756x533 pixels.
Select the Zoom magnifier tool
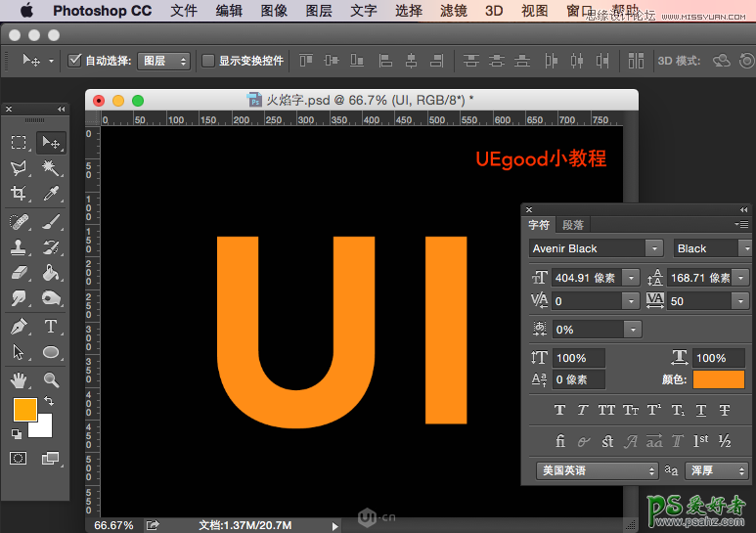tap(51, 379)
